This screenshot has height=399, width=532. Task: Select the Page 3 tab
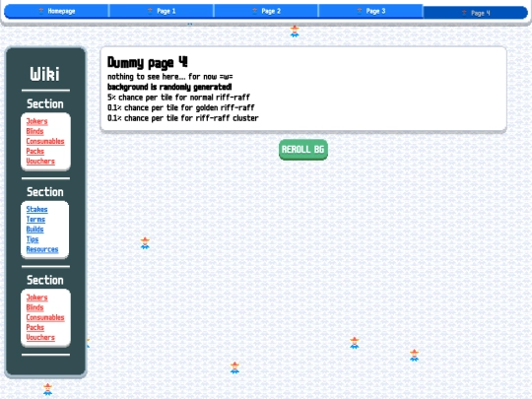370,11
